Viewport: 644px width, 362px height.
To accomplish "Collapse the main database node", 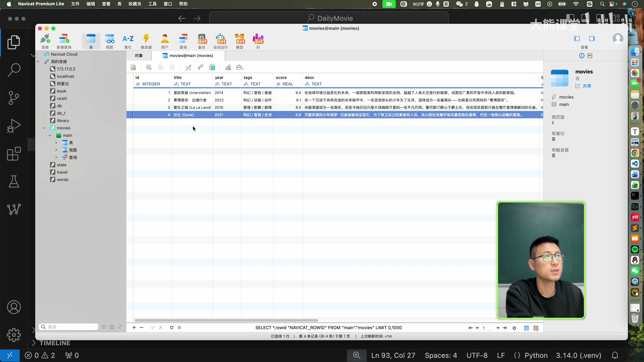I will point(50,135).
